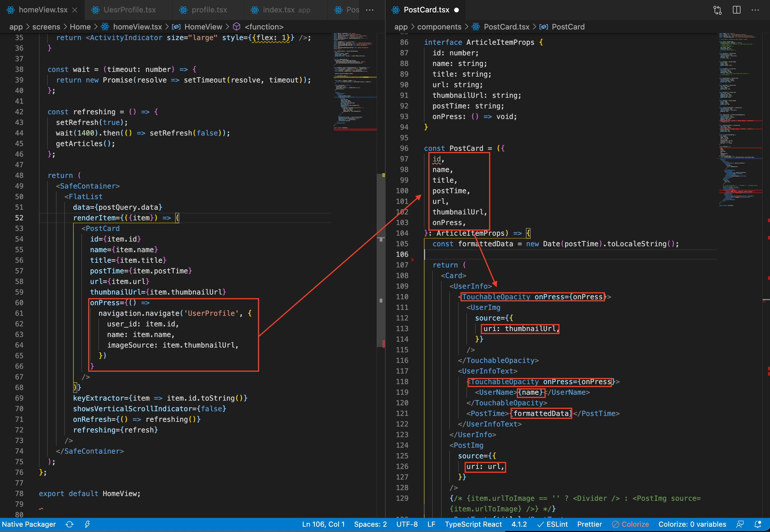The image size is (770, 532).
Task: Click the split editor right icon
Action: pos(736,10)
